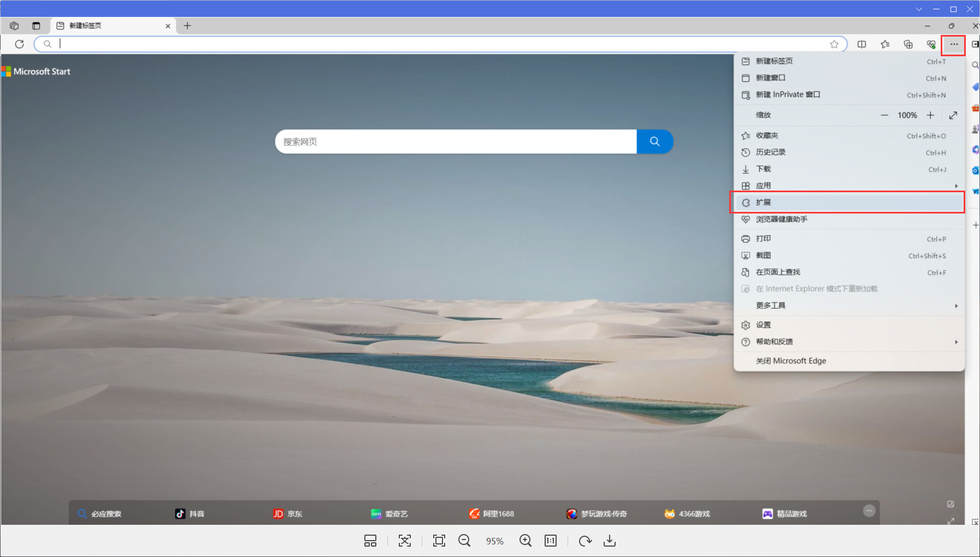This screenshot has width=980, height=557.
Task: Click the browser health heart icon in toolbar
Action: 931,44
